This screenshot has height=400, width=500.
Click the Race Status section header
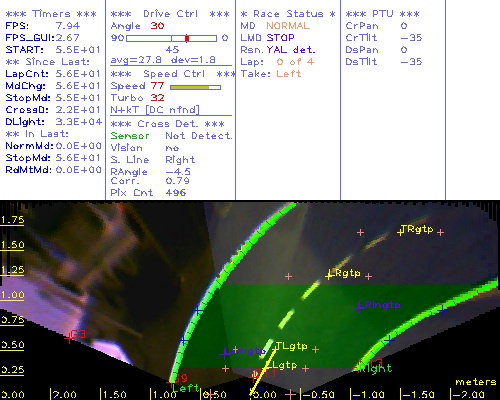click(x=288, y=14)
